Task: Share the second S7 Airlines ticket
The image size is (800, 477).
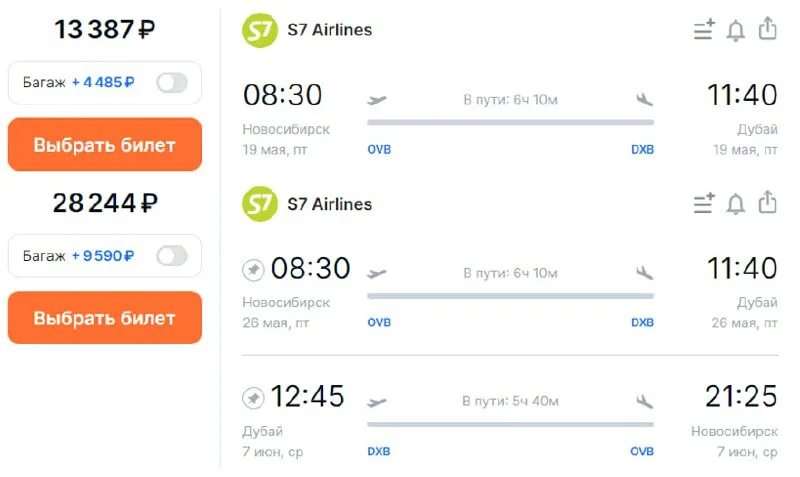Action: click(767, 203)
